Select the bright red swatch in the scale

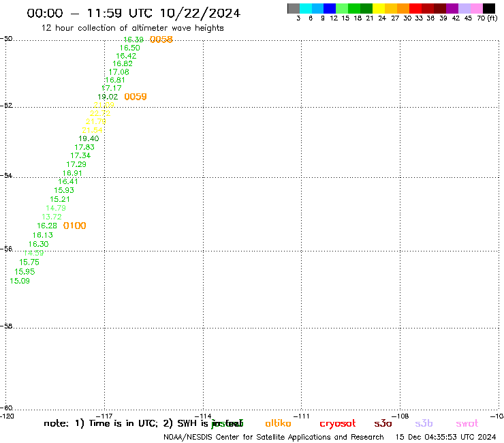click(415, 8)
